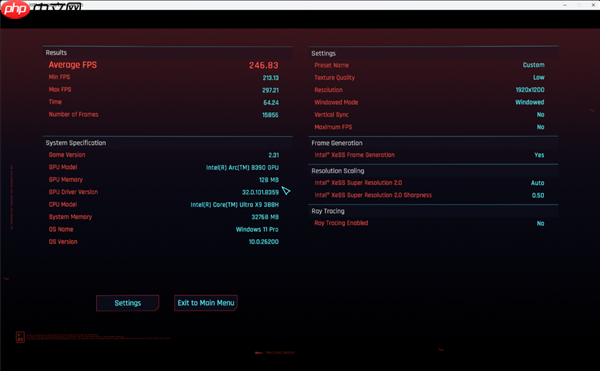600x371 pixels.
Task: Click the Resolution Scaling header
Action: pyautogui.click(x=338, y=171)
